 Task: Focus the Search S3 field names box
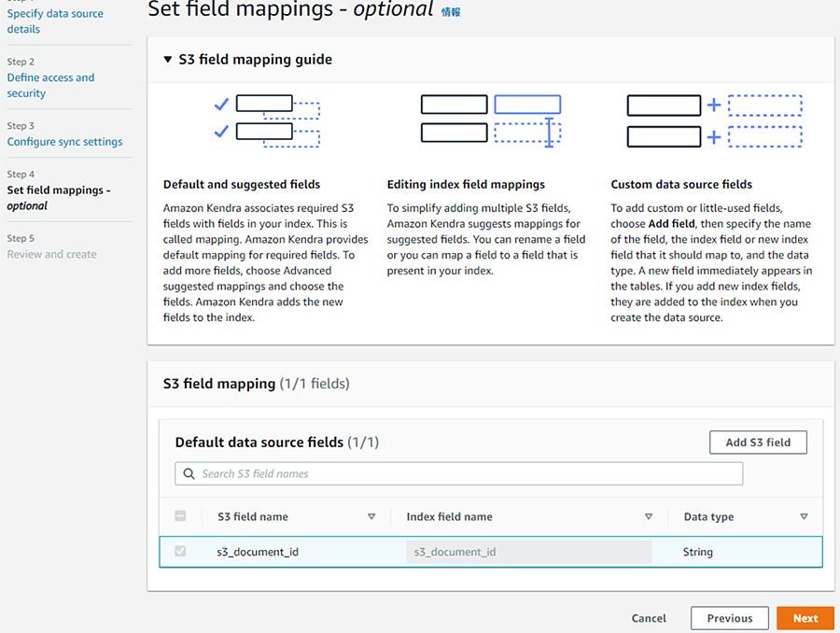point(458,473)
